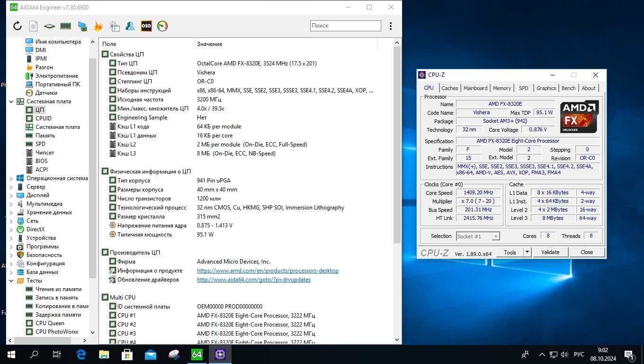The width and height of the screenshot is (644, 364).
Task: Click the Безопасность shield icon in tree
Action: tap(20, 255)
